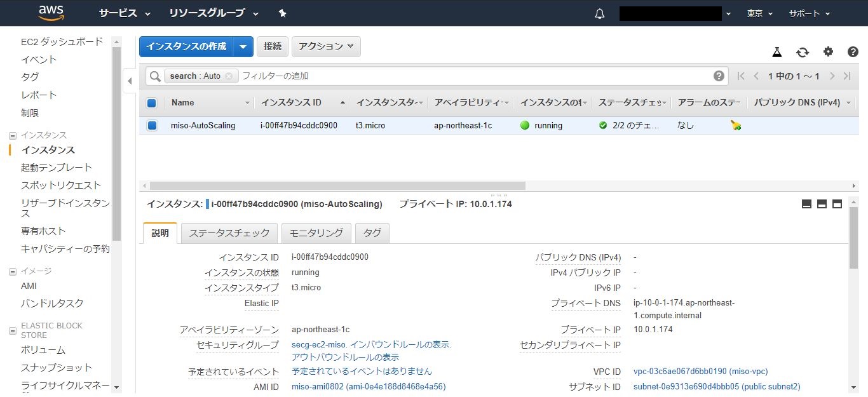Uncheck the miso-AutoScaling instance checkbox
This screenshot has height=397, width=868.
point(152,126)
